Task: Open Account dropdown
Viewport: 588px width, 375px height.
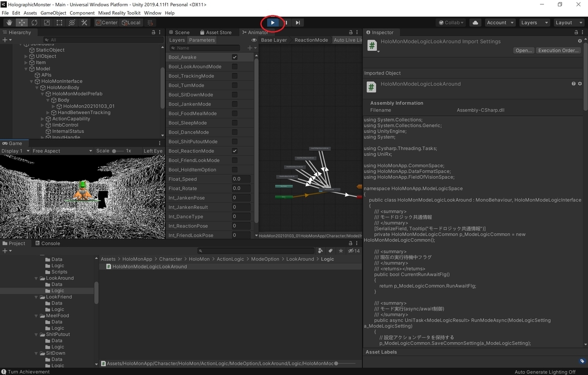Action: [500, 23]
